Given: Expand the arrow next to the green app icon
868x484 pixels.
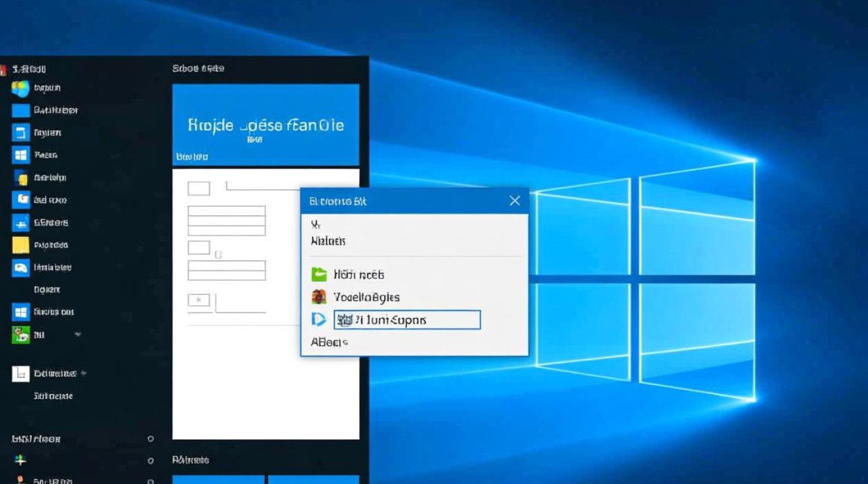Looking at the screenshot, I should click(78, 334).
